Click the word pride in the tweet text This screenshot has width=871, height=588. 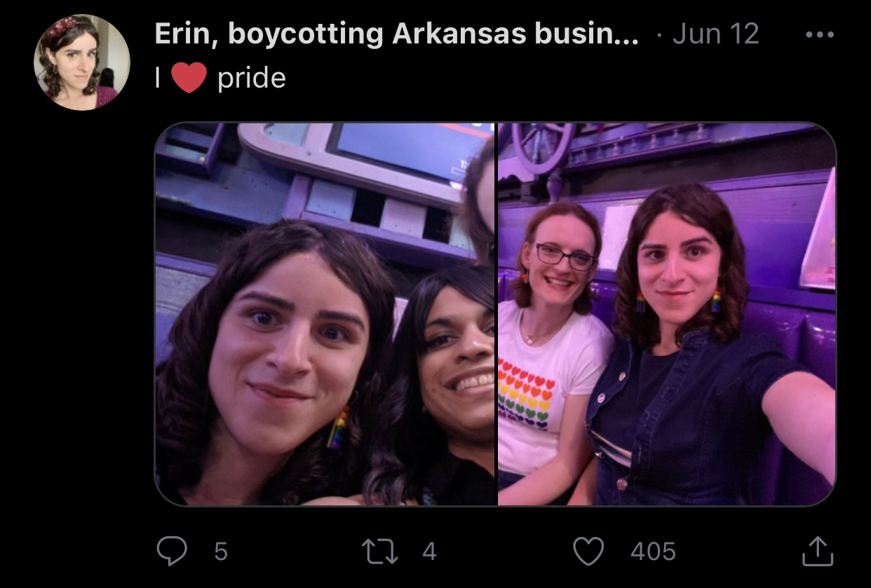click(x=252, y=78)
